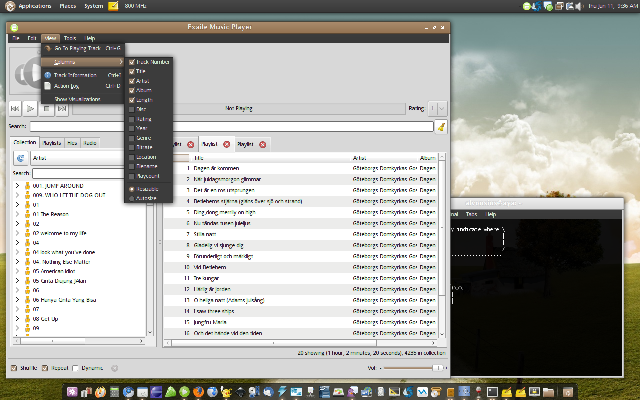Viewport: 640px width, 400px height.
Task: Expand the 08 Get Up node
Action: 18,319
